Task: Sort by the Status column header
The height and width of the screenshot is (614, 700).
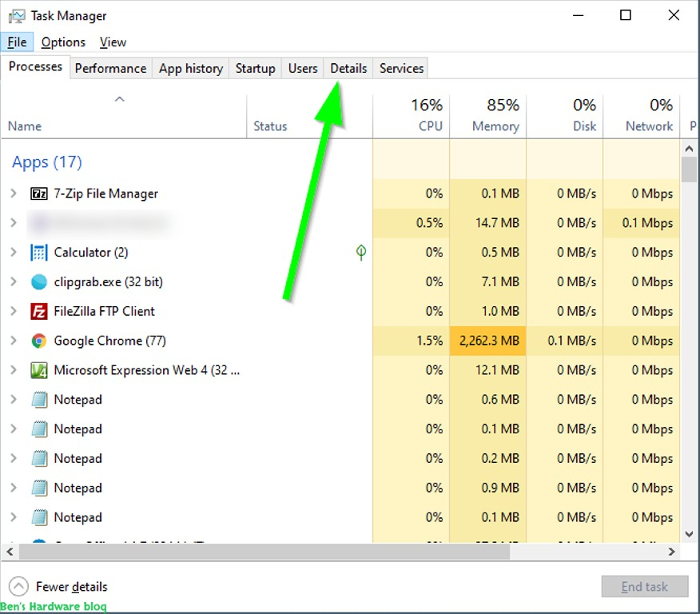Action: 309,116
